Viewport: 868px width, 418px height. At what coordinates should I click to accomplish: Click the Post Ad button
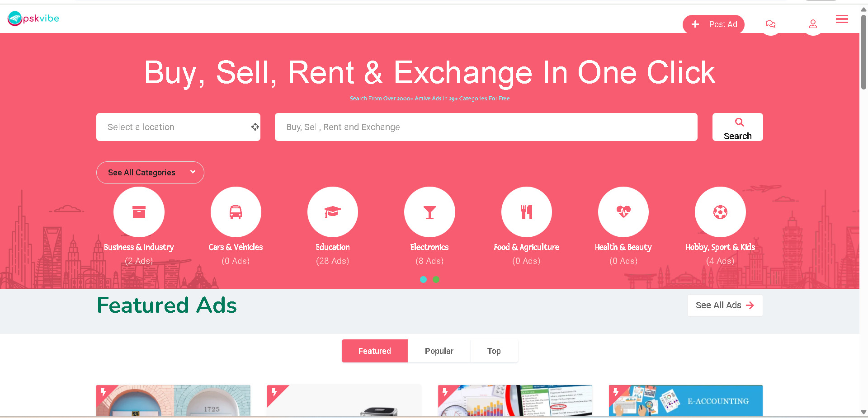point(713,24)
